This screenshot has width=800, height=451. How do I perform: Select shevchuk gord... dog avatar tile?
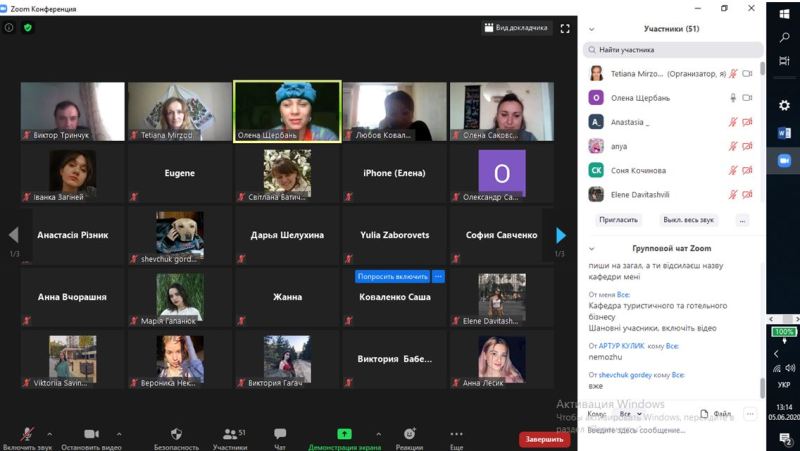180,235
